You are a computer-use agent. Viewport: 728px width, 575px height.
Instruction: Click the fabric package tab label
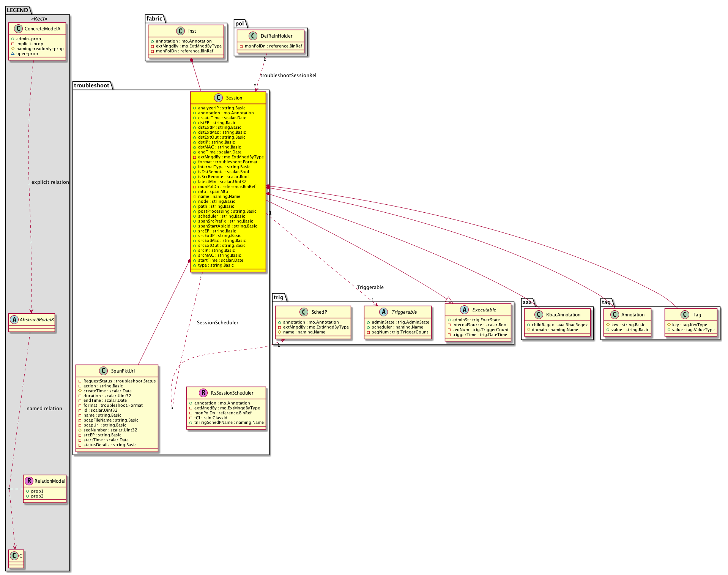coord(154,19)
